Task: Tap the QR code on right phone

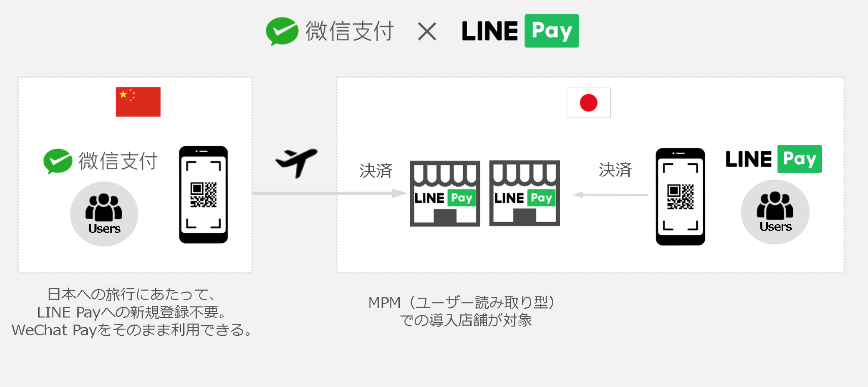Action: point(680,197)
